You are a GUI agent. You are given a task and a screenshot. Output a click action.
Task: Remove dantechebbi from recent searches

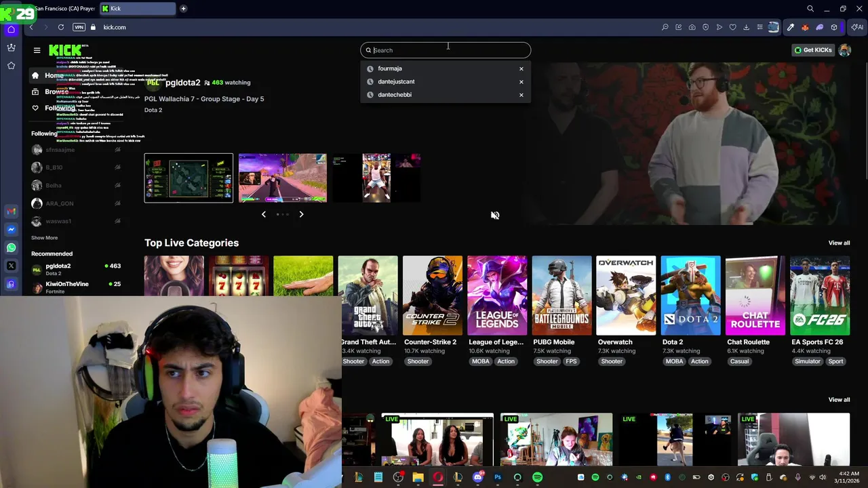click(x=521, y=95)
